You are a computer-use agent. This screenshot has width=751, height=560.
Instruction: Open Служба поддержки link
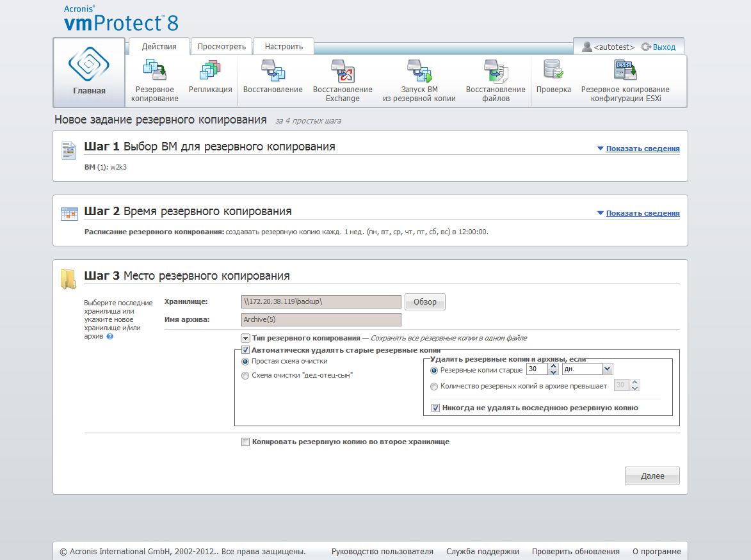click(483, 552)
